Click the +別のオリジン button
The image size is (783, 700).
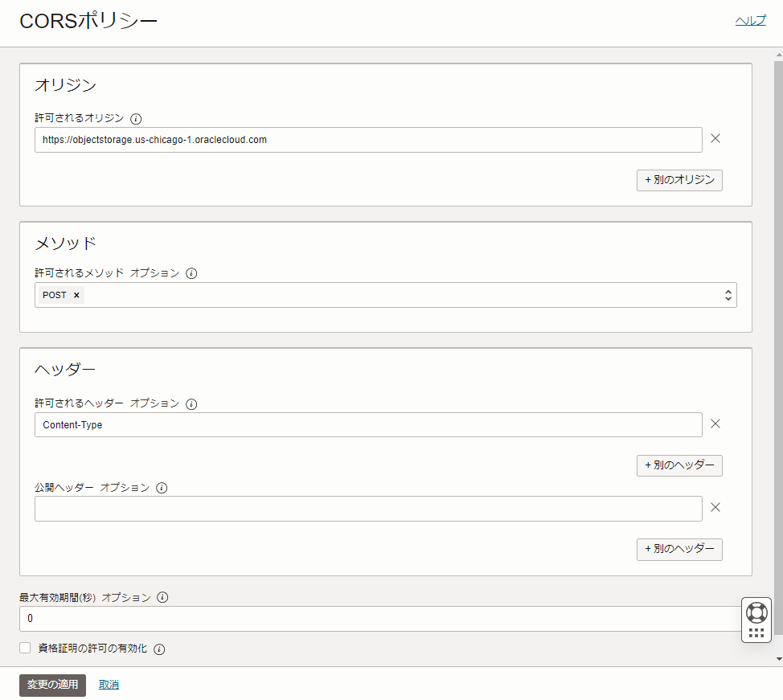click(x=679, y=180)
